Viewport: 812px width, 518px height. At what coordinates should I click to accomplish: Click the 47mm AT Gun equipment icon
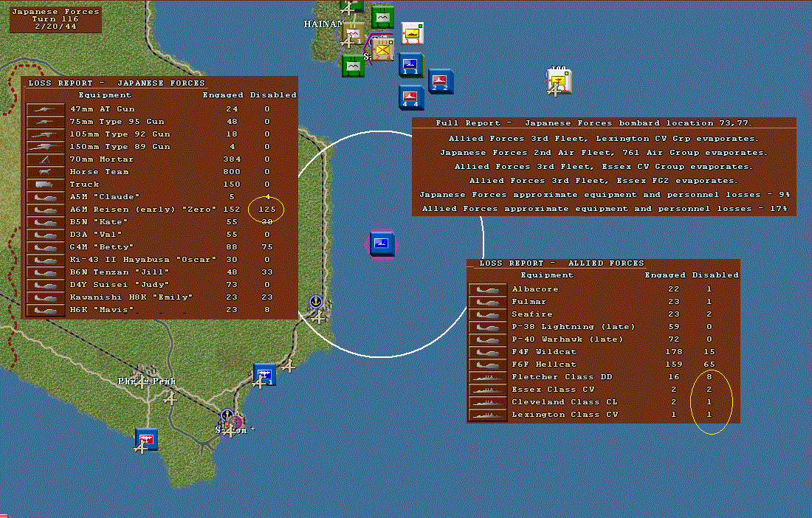tap(46, 109)
